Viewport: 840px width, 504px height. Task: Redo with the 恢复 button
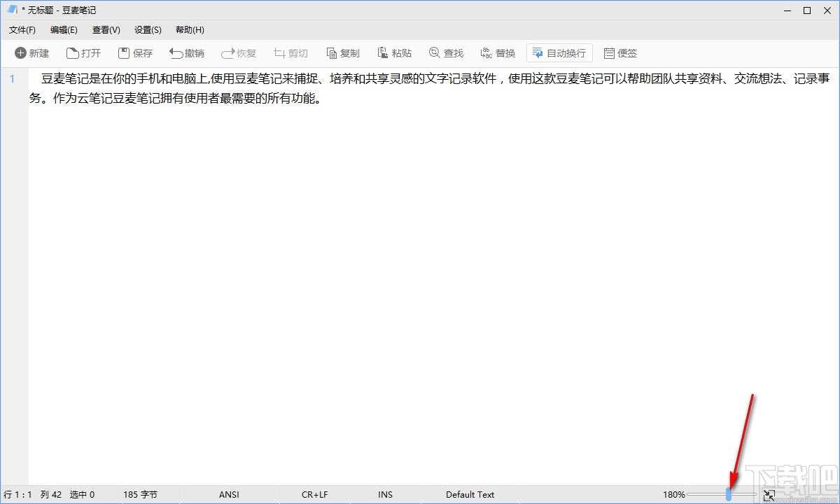coord(239,53)
